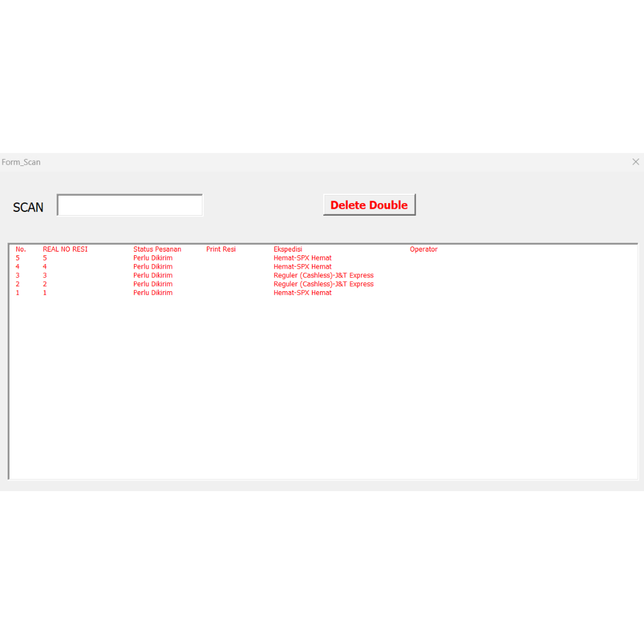Click the Ekspedisi column header
The width and height of the screenshot is (644, 644).
point(287,248)
